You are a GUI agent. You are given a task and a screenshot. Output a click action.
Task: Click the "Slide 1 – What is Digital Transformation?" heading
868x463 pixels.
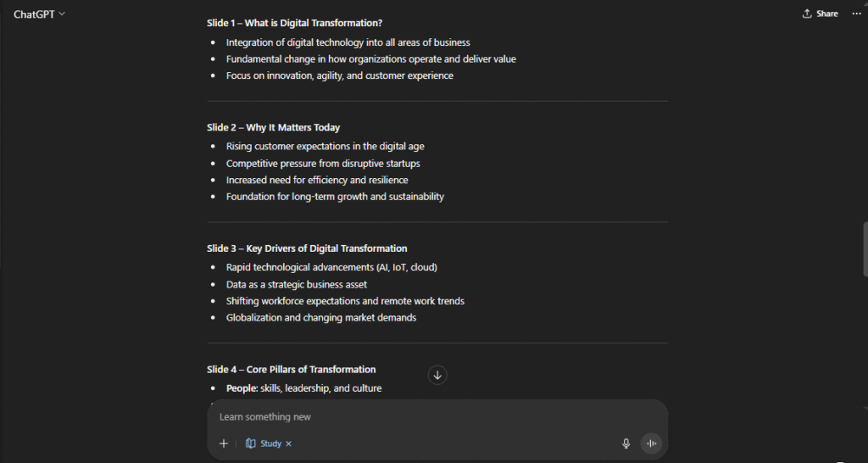tap(294, 23)
